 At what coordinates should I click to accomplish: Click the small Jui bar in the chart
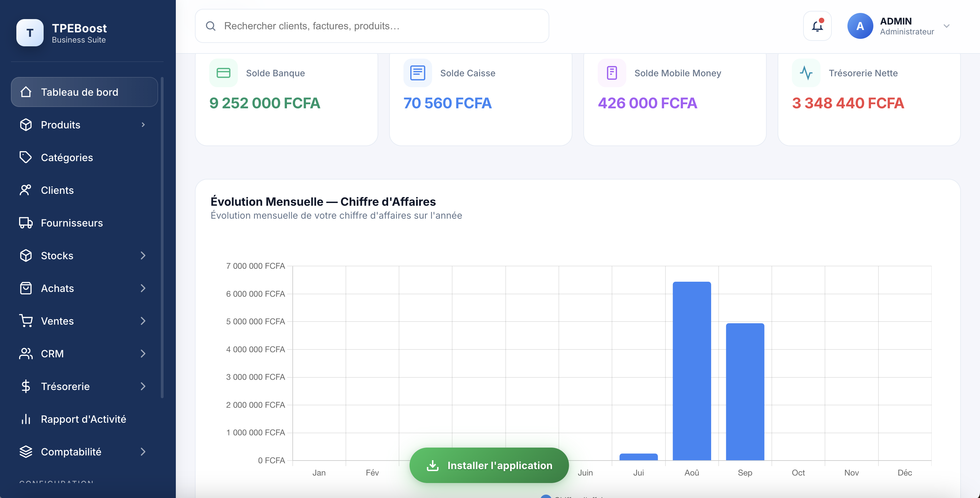coord(638,457)
